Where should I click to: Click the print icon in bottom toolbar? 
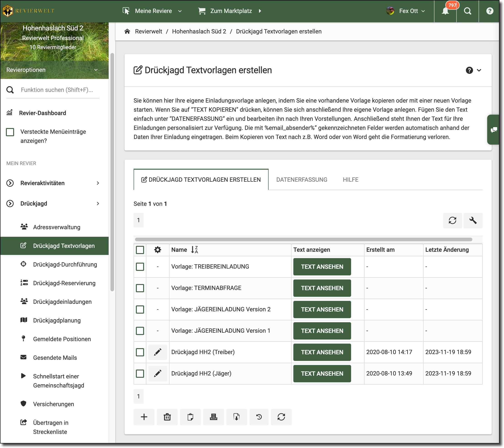(x=213, y=417)
